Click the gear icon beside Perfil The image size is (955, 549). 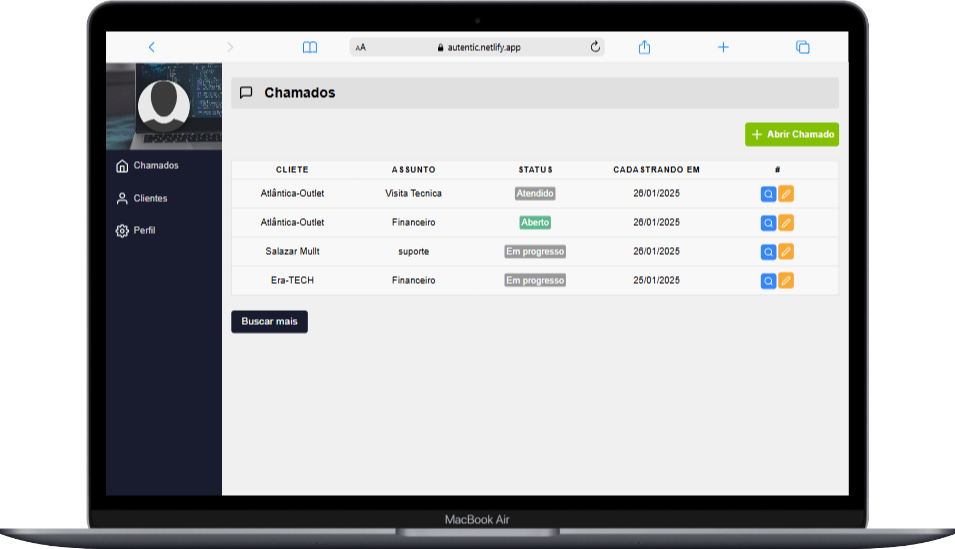click(x=122, y=231)
